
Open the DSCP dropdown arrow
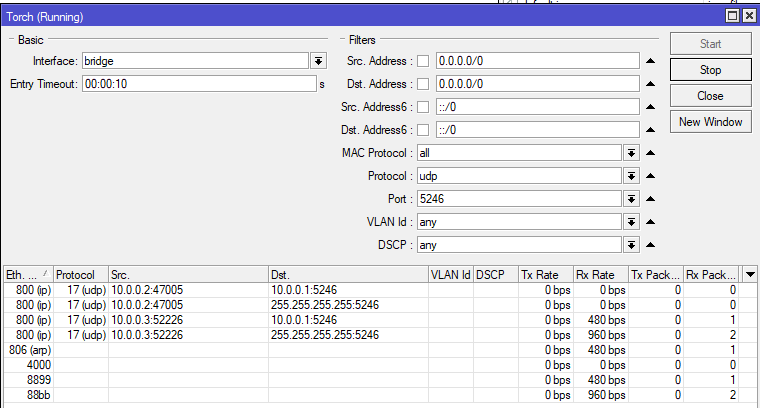(631, 245)
